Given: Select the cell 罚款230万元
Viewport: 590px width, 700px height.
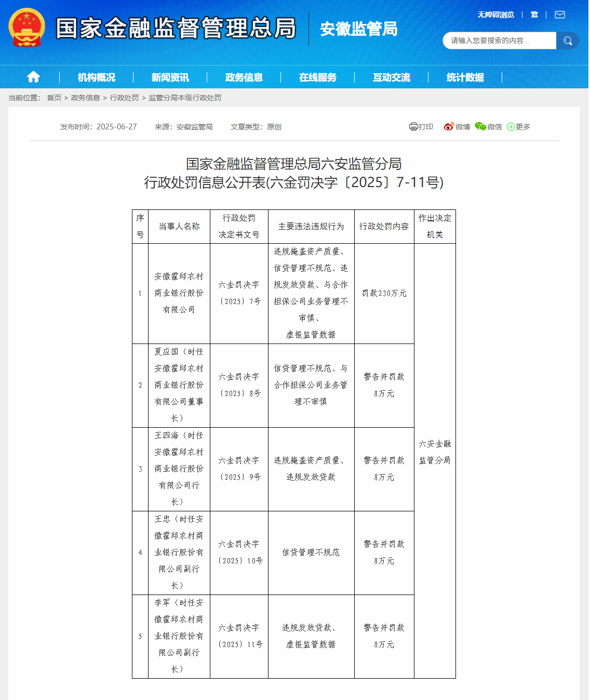Looking at the screenshot, I should [384, 293].
